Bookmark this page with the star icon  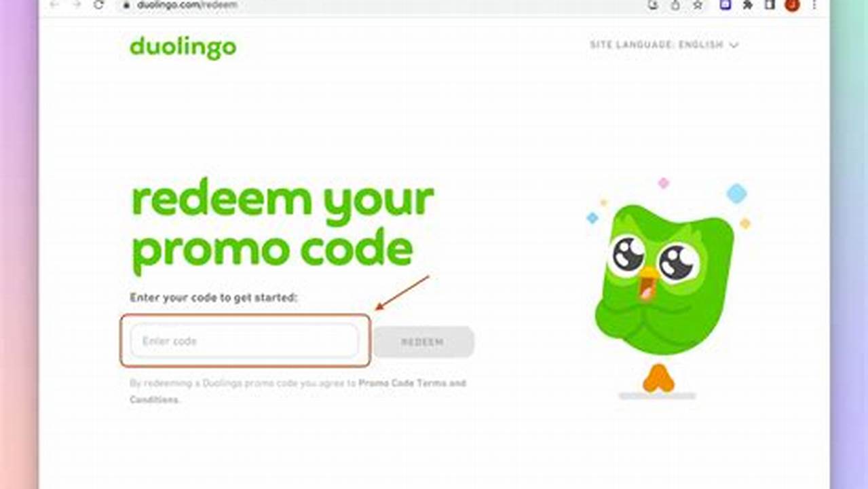point(698,5)
